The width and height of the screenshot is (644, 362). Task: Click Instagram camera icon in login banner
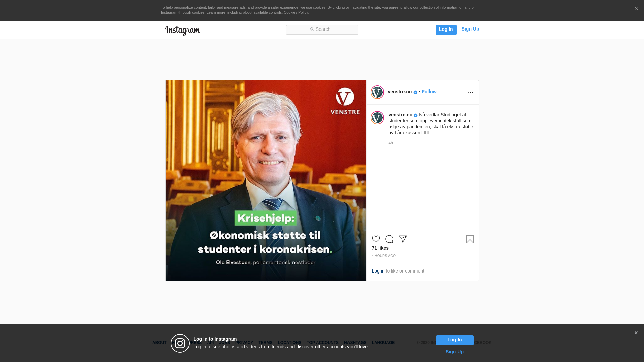pyautogui.click(x=180, y=343)
